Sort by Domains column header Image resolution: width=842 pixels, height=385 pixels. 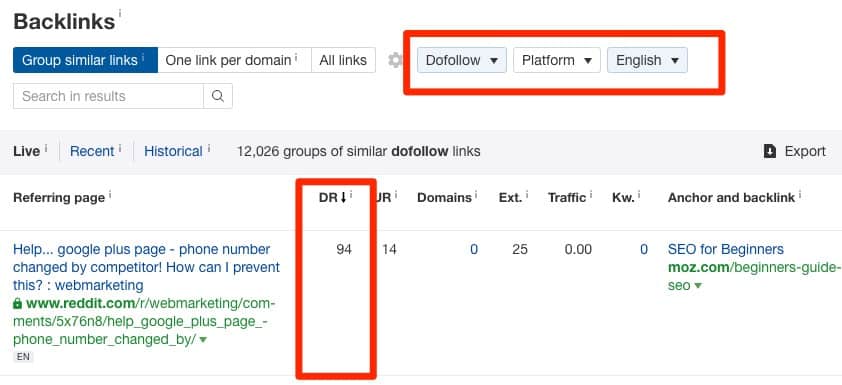(444, 198)
